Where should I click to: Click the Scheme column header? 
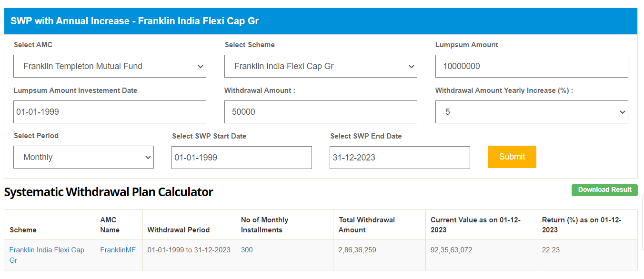tap(23, 230)
